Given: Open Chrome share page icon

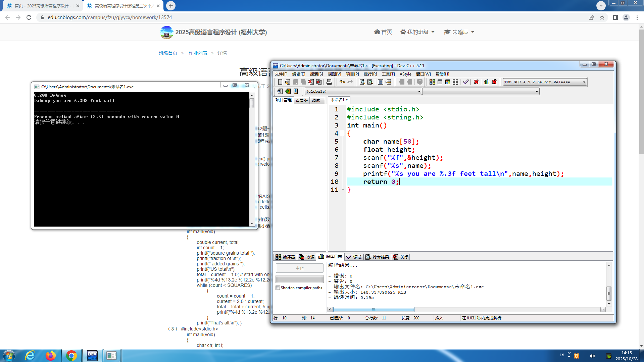Looking at the screenshot, I should pos(591,17).
